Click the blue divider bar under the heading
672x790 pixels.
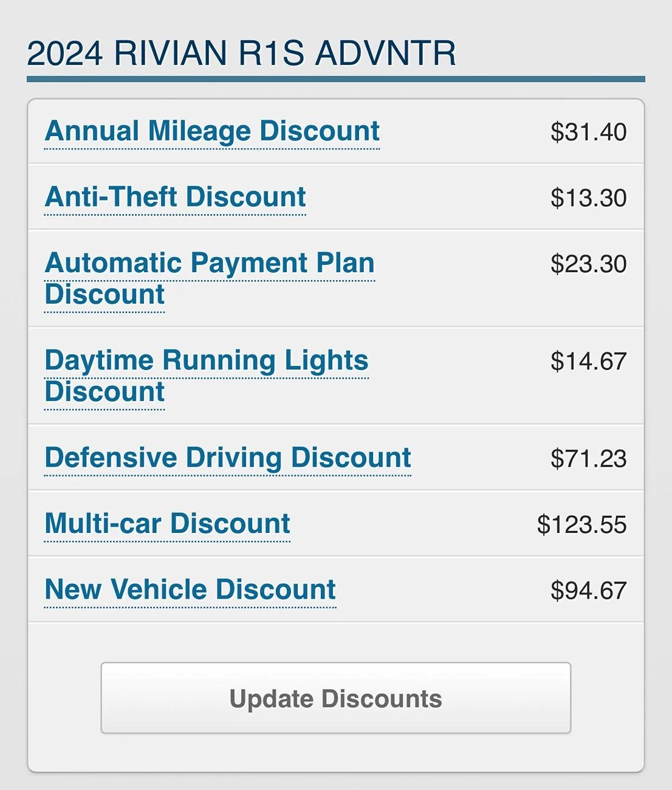[335, 79]
